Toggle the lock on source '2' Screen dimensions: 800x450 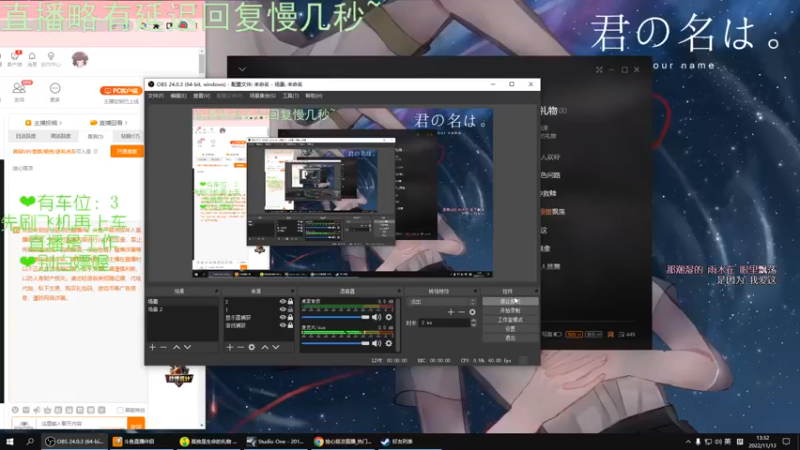coord(290,302)
